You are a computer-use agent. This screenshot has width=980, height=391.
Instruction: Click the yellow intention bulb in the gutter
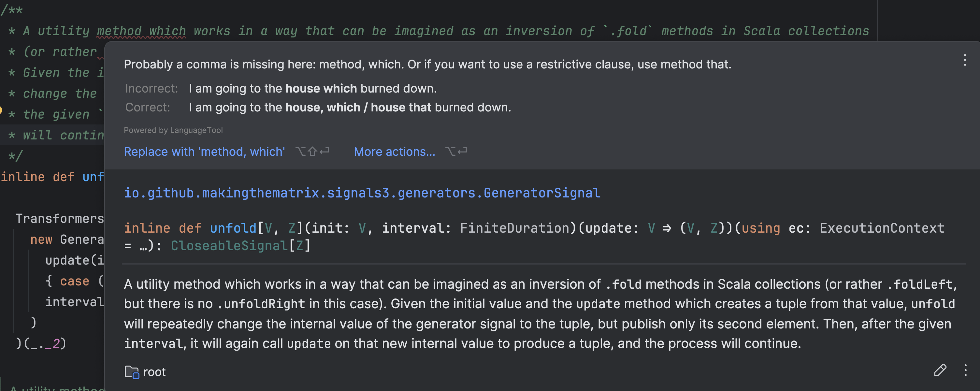[1, 110]
